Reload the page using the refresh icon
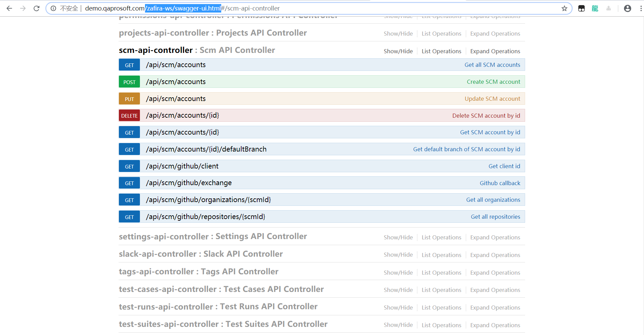Viewport: 644px width, 335px height. click(36, 8)
